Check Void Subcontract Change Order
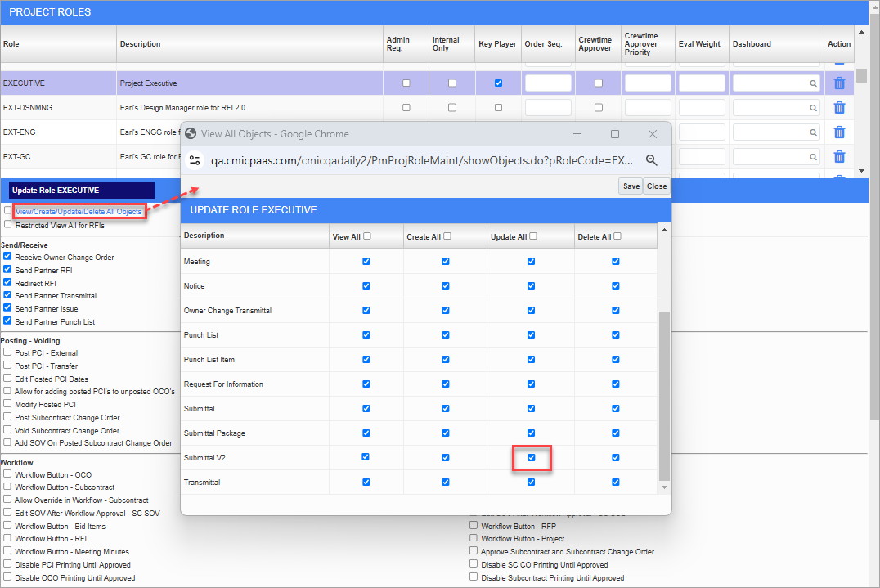This screenshot has width=880, height=588. click(7, 429)
